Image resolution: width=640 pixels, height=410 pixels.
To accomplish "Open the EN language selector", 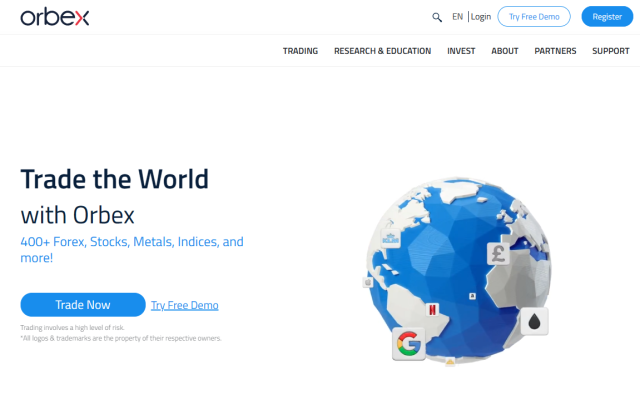I will click(458, 17).
